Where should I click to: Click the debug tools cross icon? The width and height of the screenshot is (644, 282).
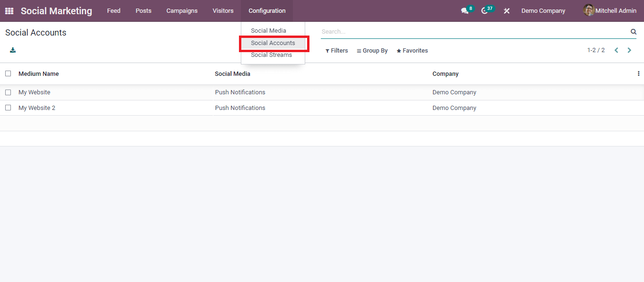507,11
